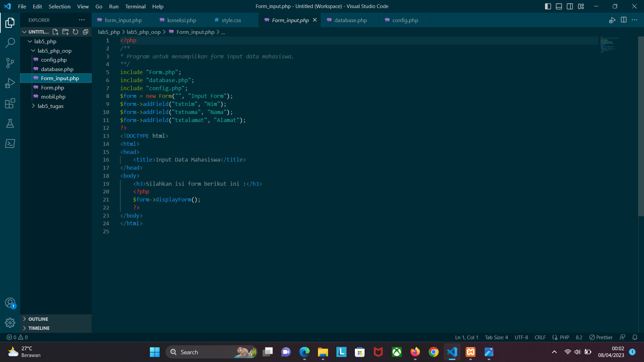Switch to the style.css tab
The width and height of the screenshot is (644, 362).
click(x=231, y=20)
